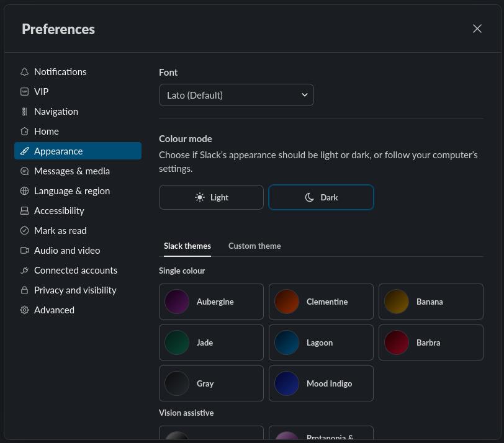Viewport: 504px width, 443px height.
Task: Click the sun icon on Light button
Action: pos(200,197)
